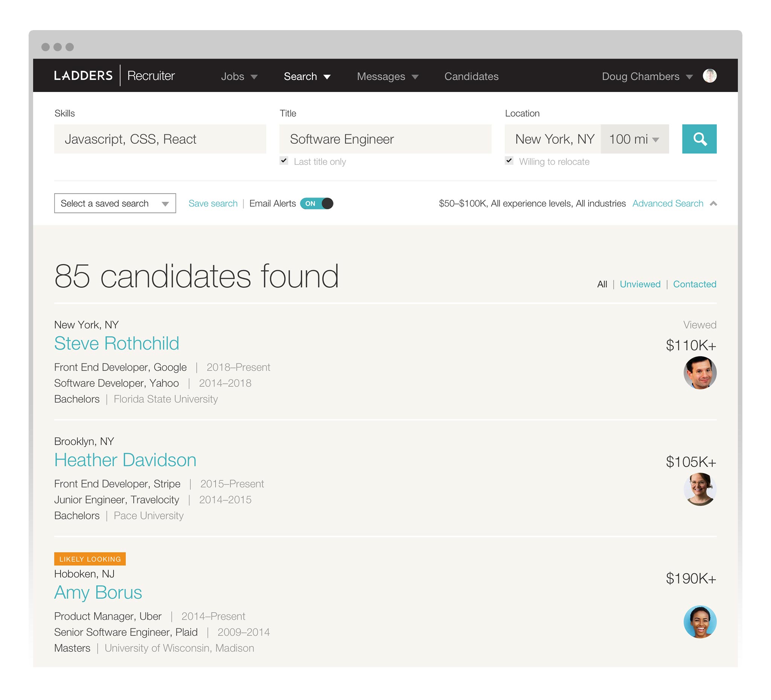Click the teal magnifier search button

(699, 139)
